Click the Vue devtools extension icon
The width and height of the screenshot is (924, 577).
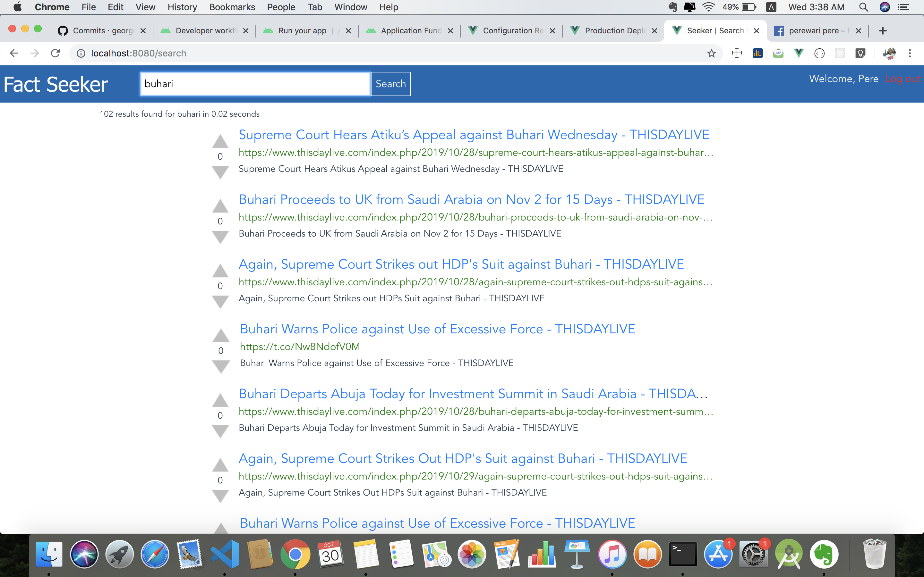click(x=798, y=53)
